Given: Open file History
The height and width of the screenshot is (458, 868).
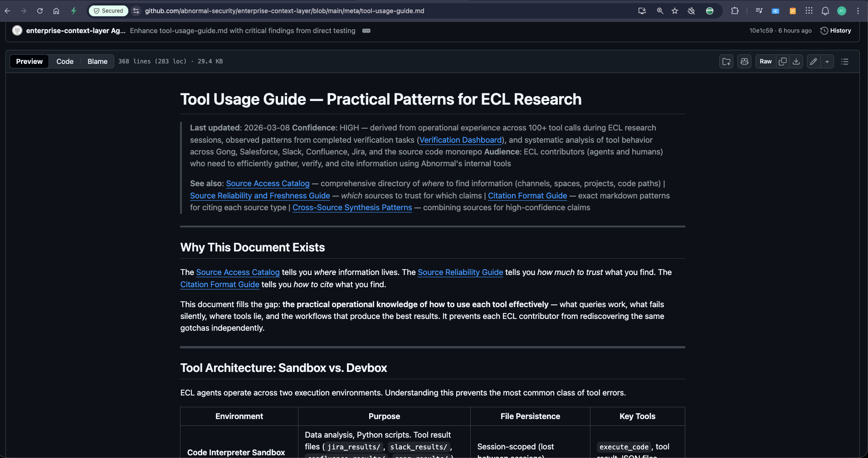Looking at the screenshot, I should click(x=836, y=30).
